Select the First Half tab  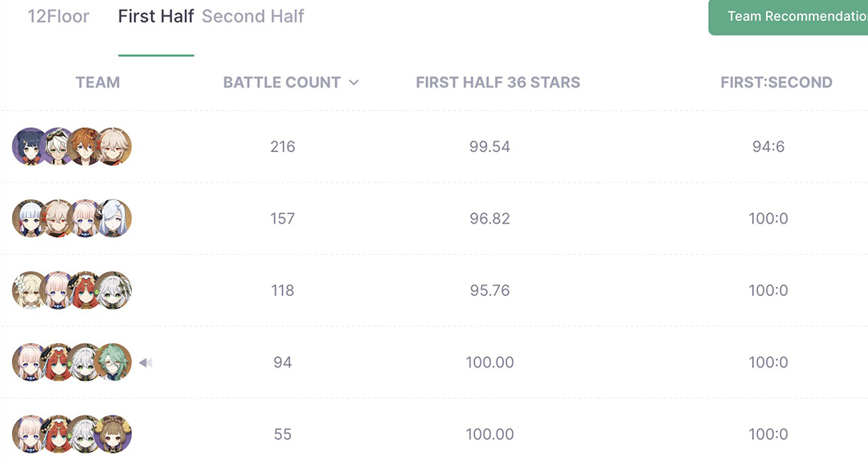(156, 17)
